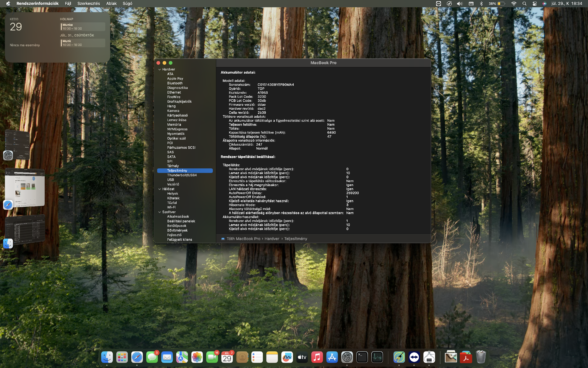Open the Fájl menu

(68, 3)
